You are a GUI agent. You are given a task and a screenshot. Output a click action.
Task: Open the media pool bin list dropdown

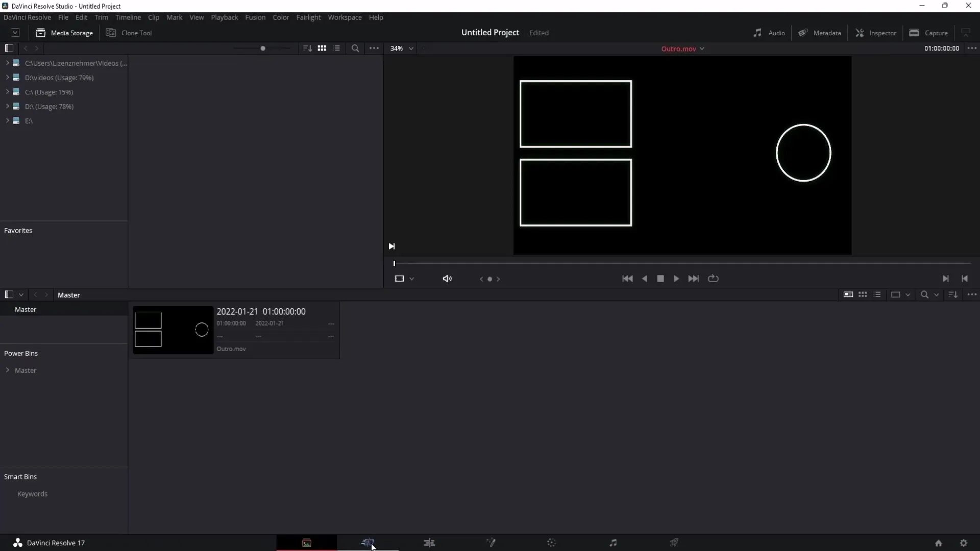click(21, 295)
